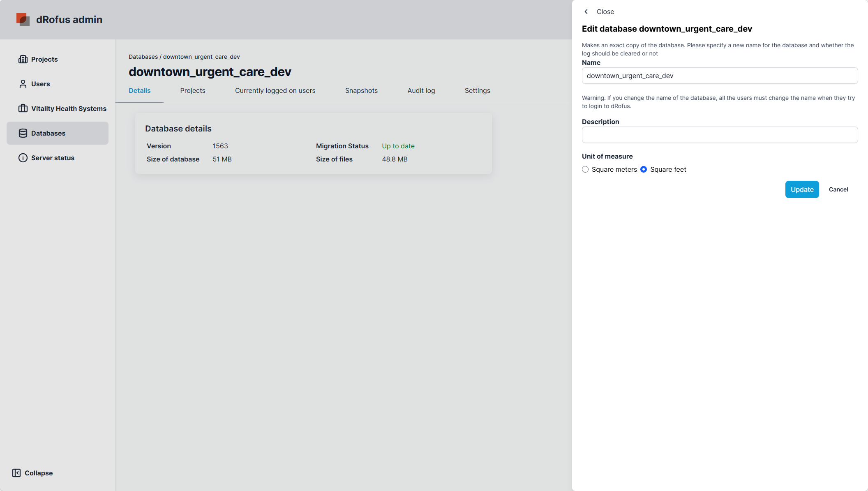Click the 51 MB database size
Screen dimensions: 868x491
222,159
